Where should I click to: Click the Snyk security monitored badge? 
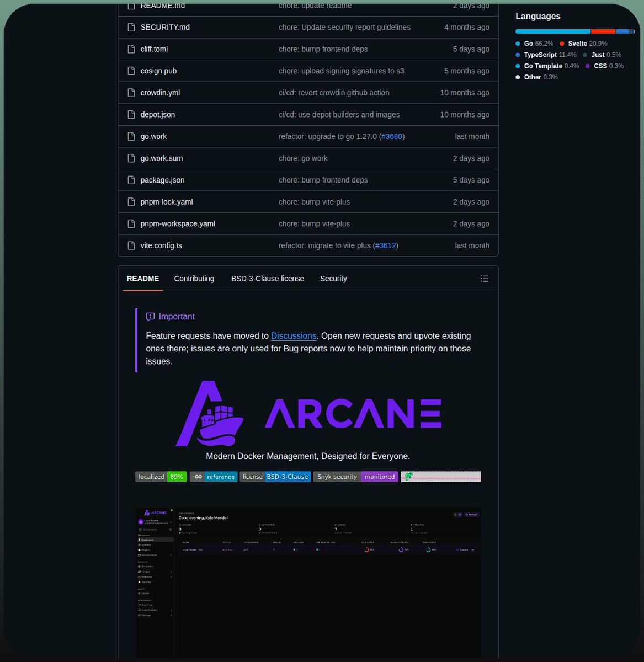click(x=356, y=477)
